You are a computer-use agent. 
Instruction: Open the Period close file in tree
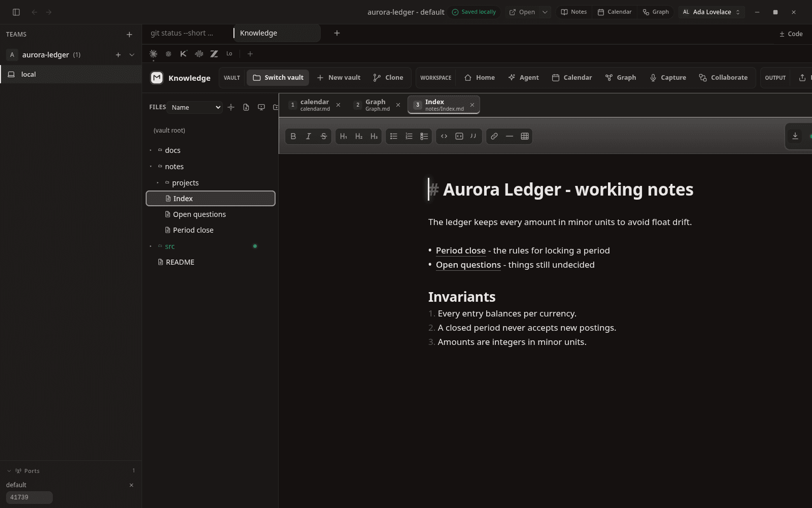pos(211,230)
